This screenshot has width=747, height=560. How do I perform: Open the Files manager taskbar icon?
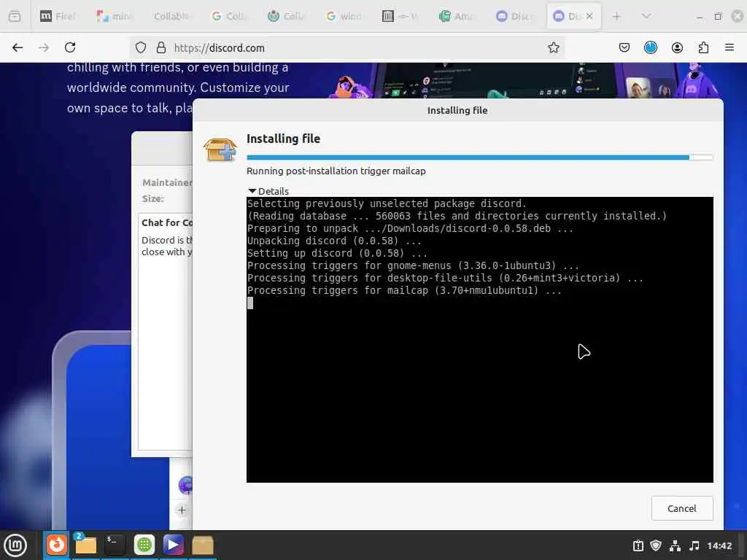(86, 545)
